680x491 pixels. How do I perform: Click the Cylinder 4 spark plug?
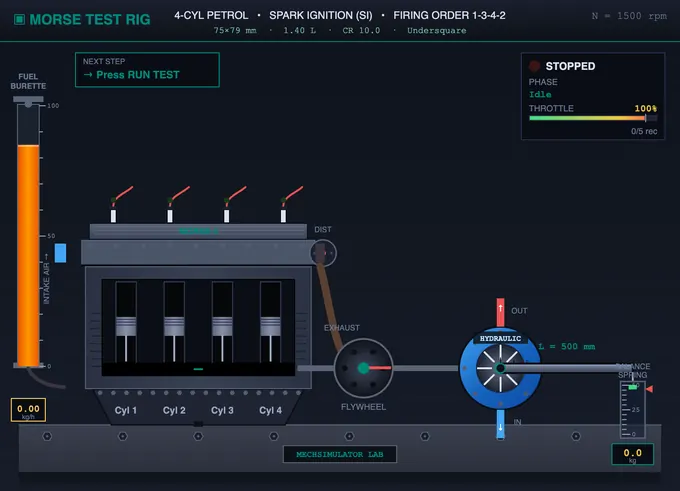point(283,216)
